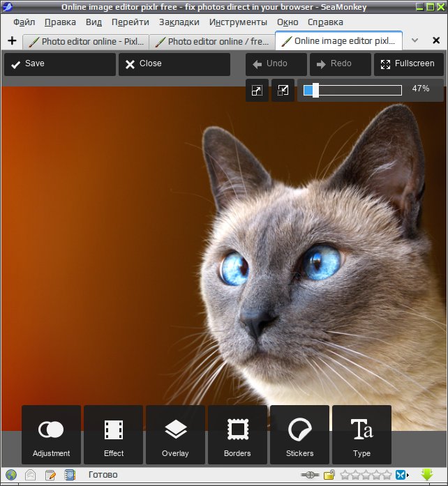Toggle the online/offline connection icon
Viewport: 448px width, 486px height.
click(x=310, y=475)
